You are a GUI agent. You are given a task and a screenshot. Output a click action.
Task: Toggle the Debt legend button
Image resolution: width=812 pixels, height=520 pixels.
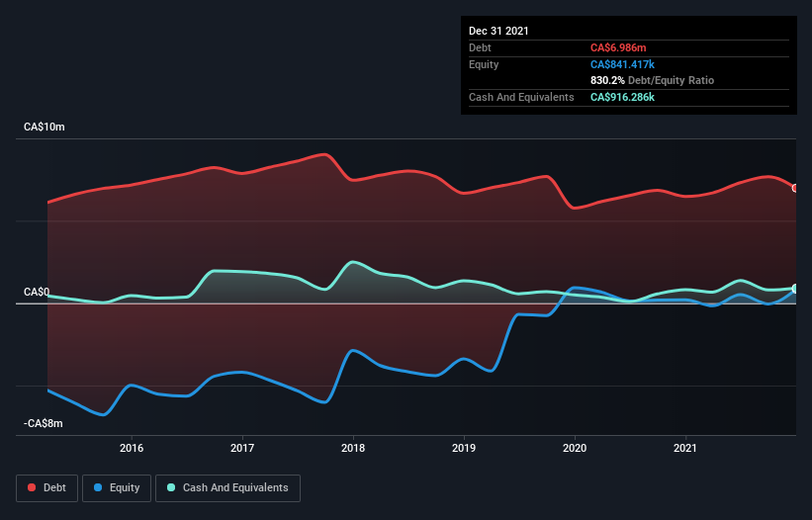pos(46,488)
